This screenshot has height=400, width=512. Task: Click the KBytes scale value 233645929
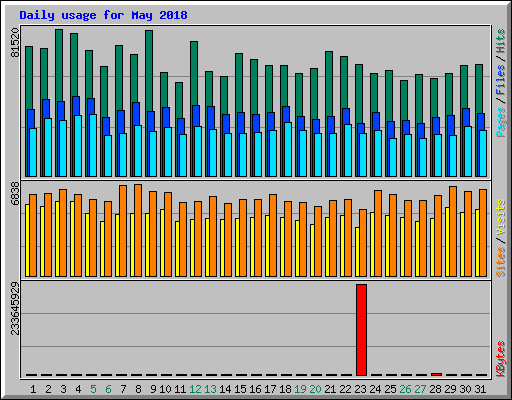coord(15,308)
